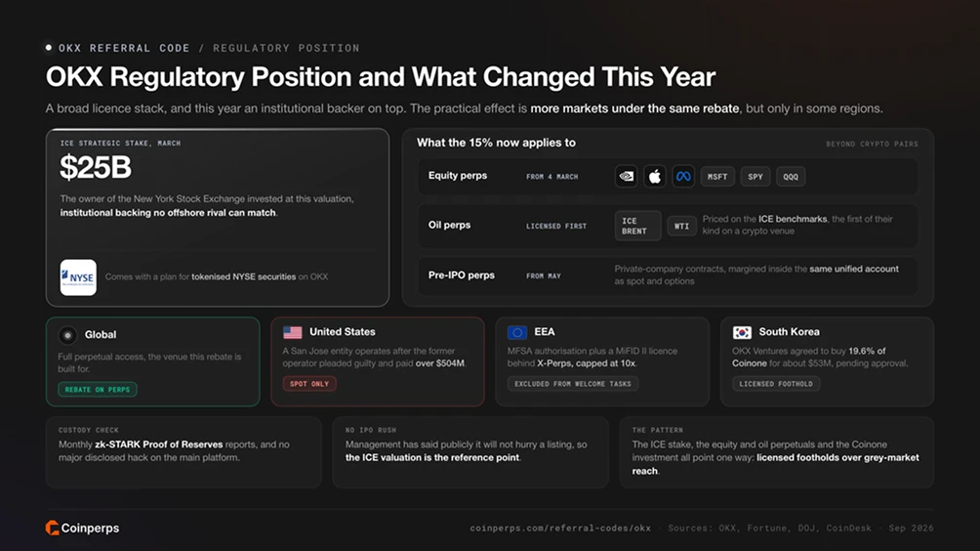This screenshot has width=980, height=551.
Task: Click the Meta logo chip
Action: pyautogui.click(x=683, y=177)
